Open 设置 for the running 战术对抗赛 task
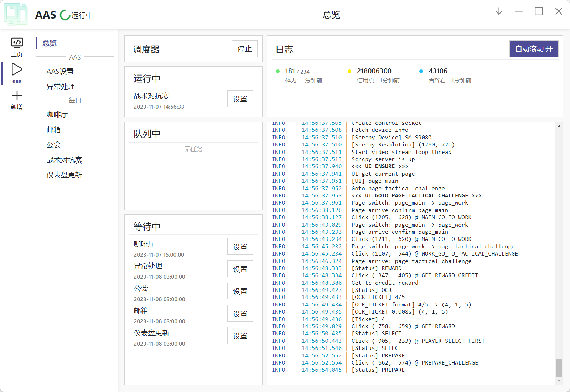This screenshot has width=570, height=392. click(240, 99)
